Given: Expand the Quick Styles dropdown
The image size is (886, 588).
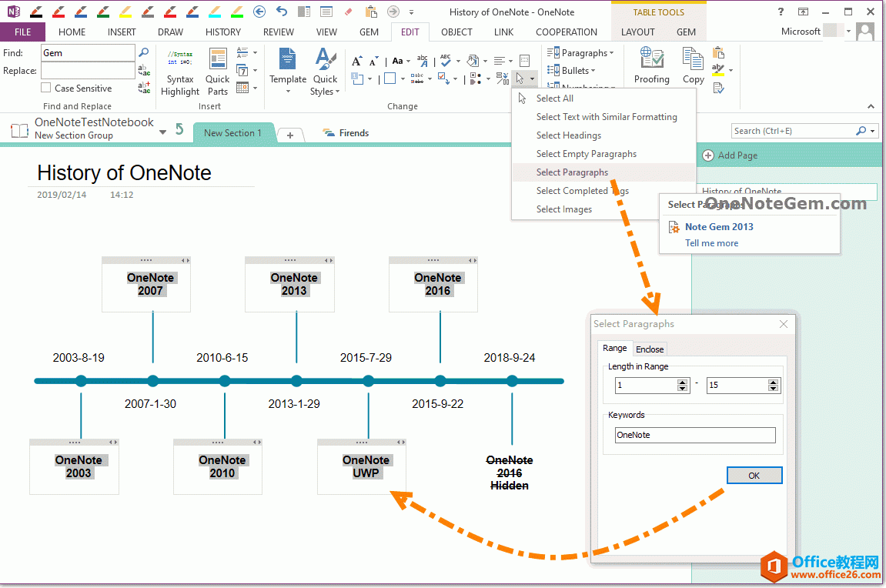Looking at the screenshot, I should (x=337, y=92).
